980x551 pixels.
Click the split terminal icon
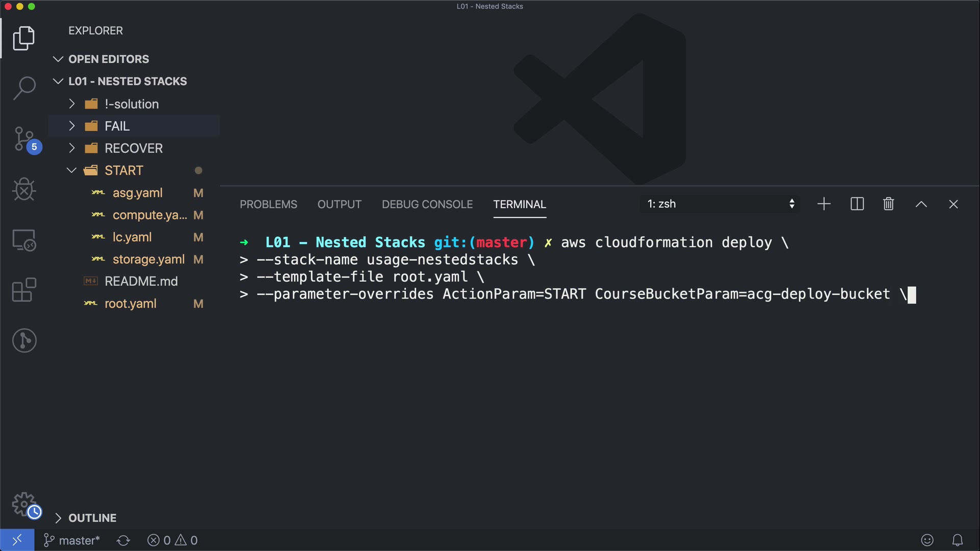[x=857, y=204]
